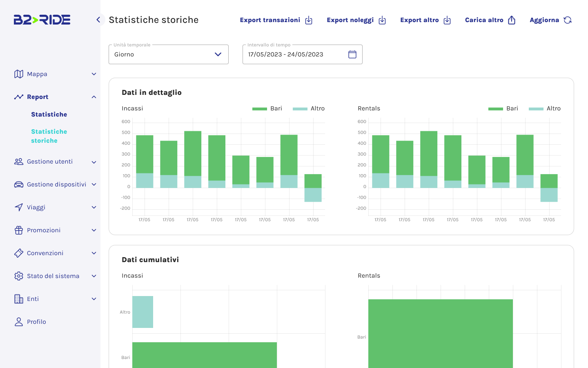Click the Gestione dispositivi car icon
This screenshot has width=588, height=368.
[19, 184]
